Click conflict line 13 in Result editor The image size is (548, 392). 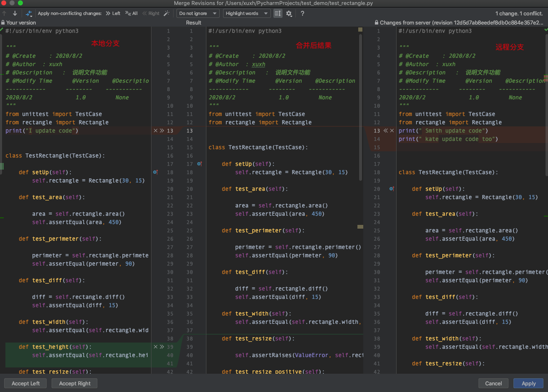[x=285, y=131]
